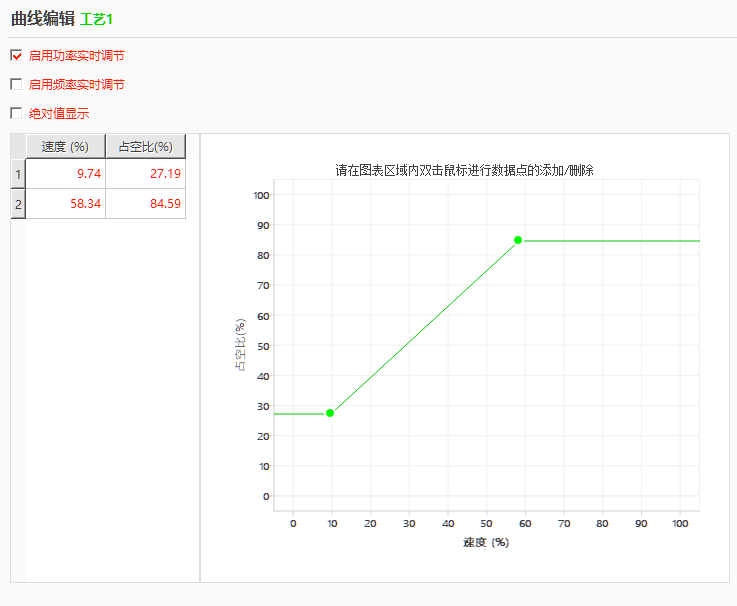This screenshot has height=606, width=737.
Task: Toggle the 绝对值显示 checkbox
Action: [x=16, y=113]
